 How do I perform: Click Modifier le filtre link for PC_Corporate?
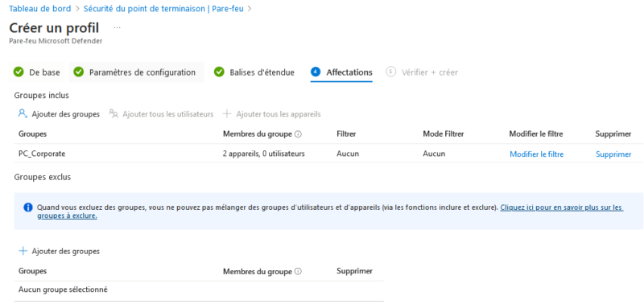[x=537, y=154]
